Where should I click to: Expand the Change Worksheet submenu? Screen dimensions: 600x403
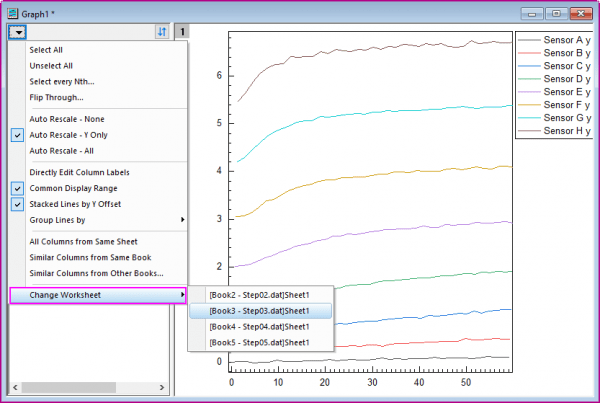[98, 295]
